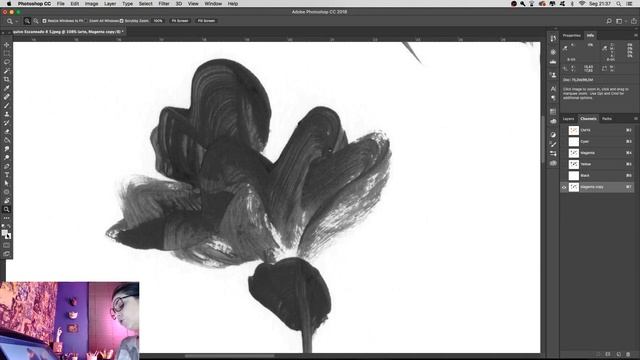Switch to the Layers tab
Image resolution: width=640 pixels, height=360 pixels.
[x=568, y=119]
